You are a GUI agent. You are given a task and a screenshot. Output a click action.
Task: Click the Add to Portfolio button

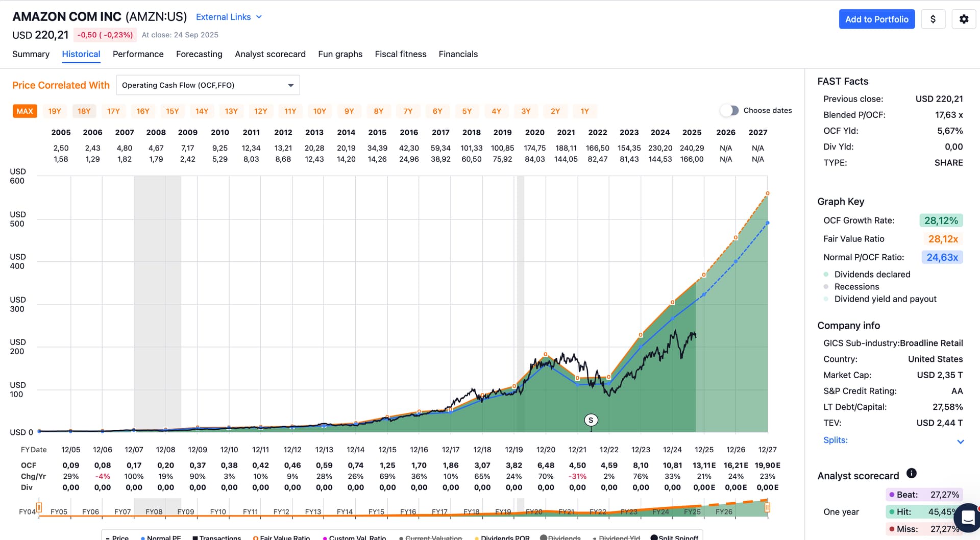(876, 19)
